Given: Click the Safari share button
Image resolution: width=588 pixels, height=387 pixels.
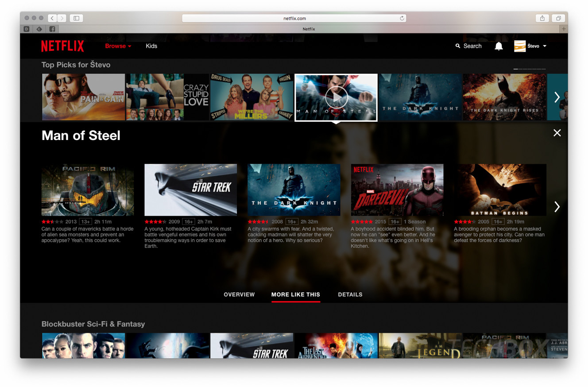Looking at the screenshot, I should click(x=542, y=18).
